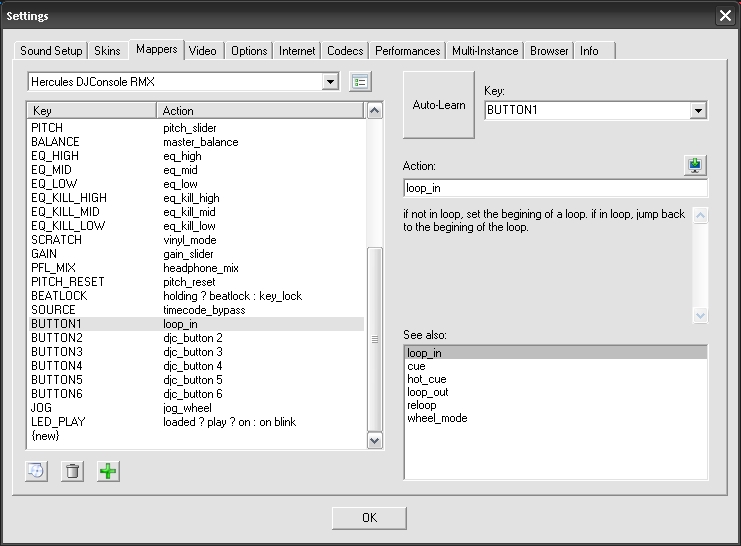
Task: Select the PITCH mapping row
Action: pyautogui.click(x=196, y=128)
